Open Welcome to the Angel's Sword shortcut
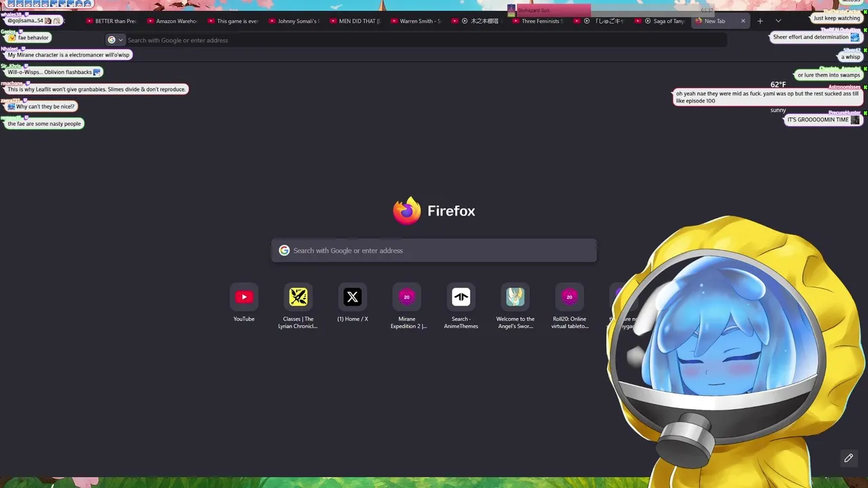The image size is (868, 488). click(515, 306)
